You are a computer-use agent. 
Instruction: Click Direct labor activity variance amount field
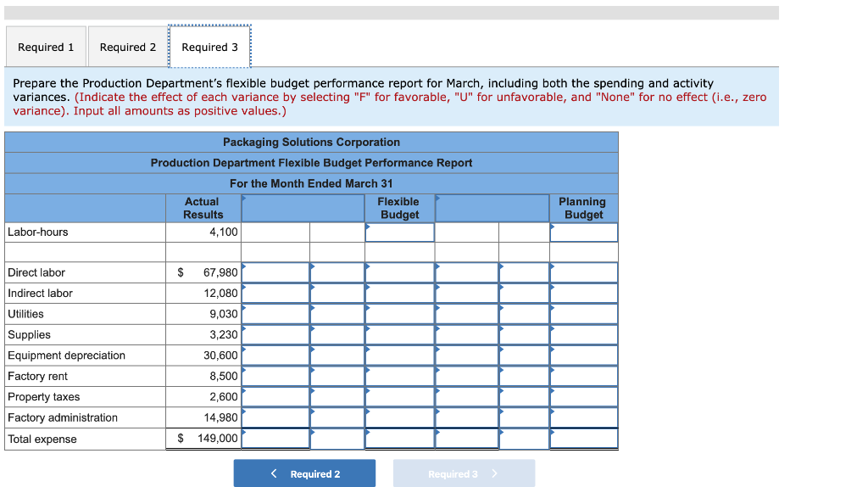tap(467, 272)
